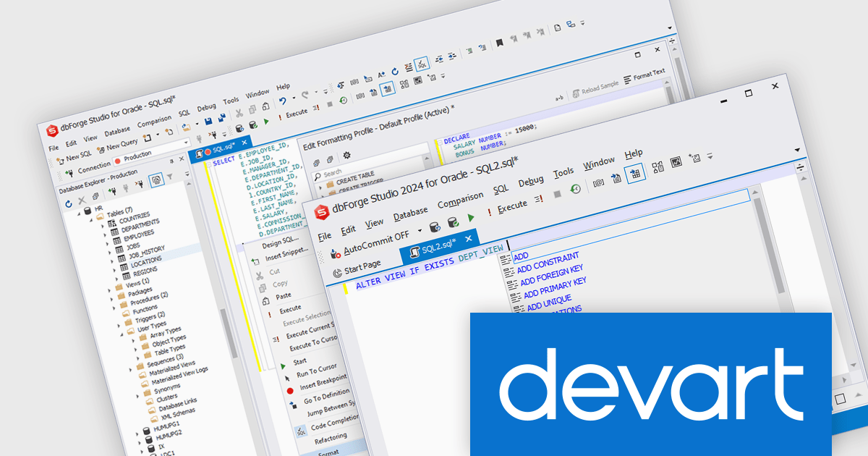Click the undo arrow in back window toolbar
Screen dimensions: 868x456
pyautogui.click(x=284, y=100)
